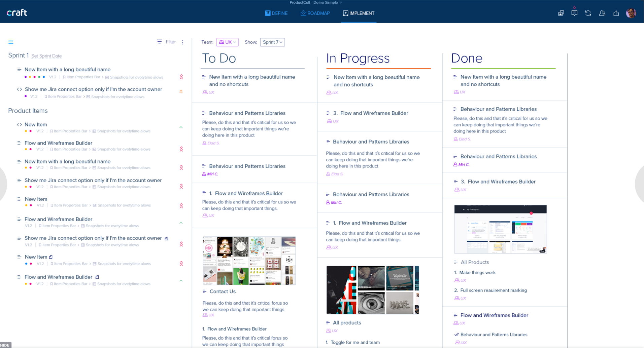Image resolution: width=644 pixels, height=348 pixels.
Task: Toggle priority arrow on Flow and Wireframes Builder
Action: [181, 149]
